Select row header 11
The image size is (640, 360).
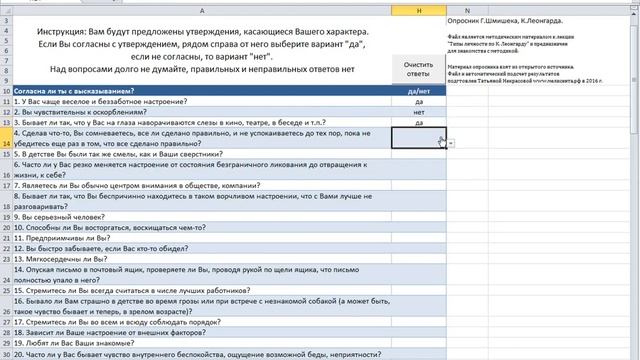6,101
